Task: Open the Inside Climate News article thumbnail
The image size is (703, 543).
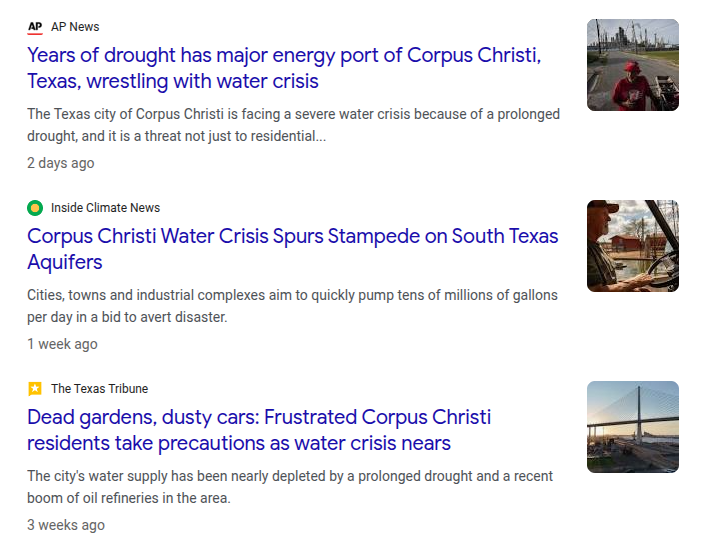Action: (x=632, y=246)
